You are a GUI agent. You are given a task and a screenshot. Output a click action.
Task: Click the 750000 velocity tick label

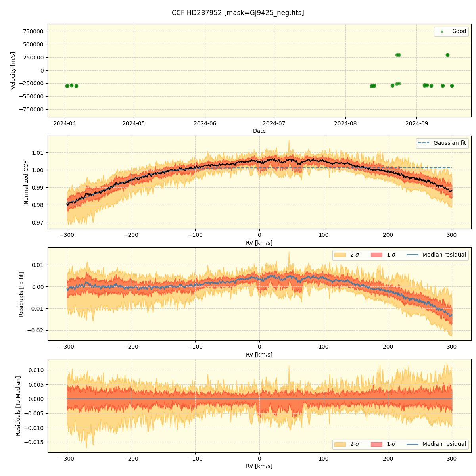point(34,31)
